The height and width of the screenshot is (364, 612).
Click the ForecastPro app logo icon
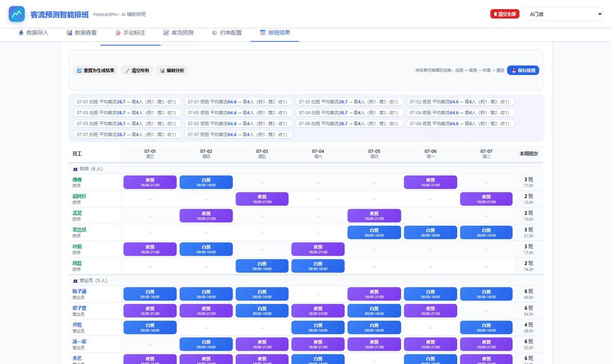click(x=17, y=14)
